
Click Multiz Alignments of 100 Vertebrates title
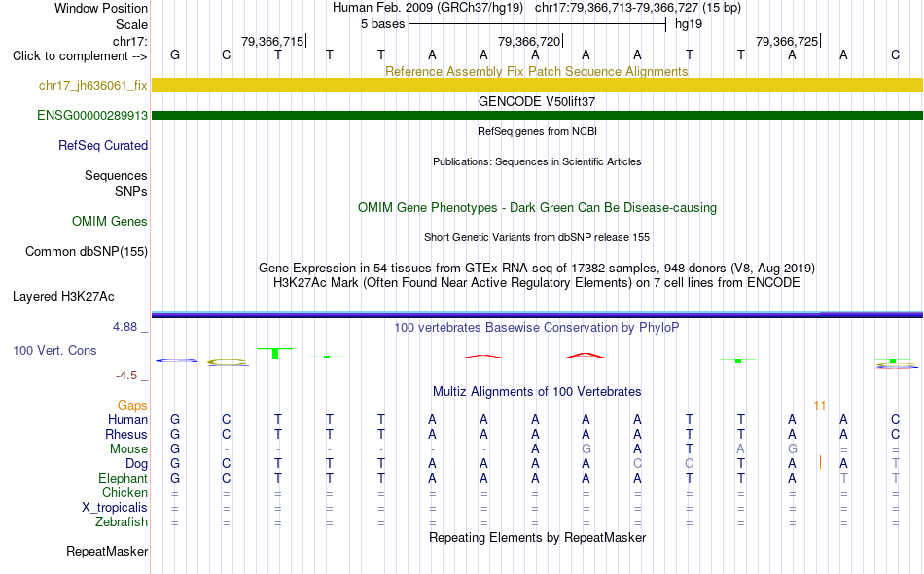(537, 392)
